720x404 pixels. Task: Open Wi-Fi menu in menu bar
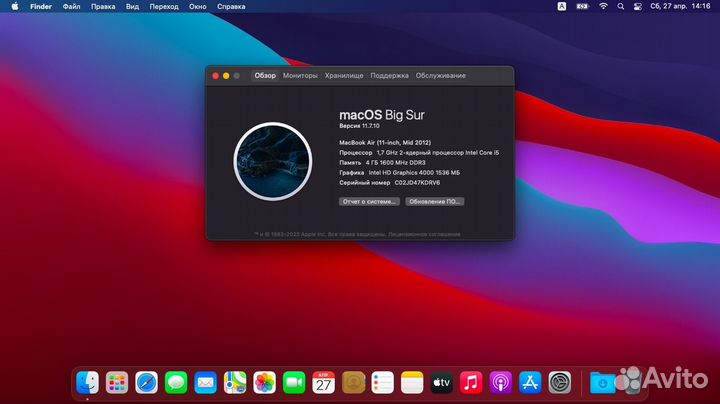tap(603, 6)
